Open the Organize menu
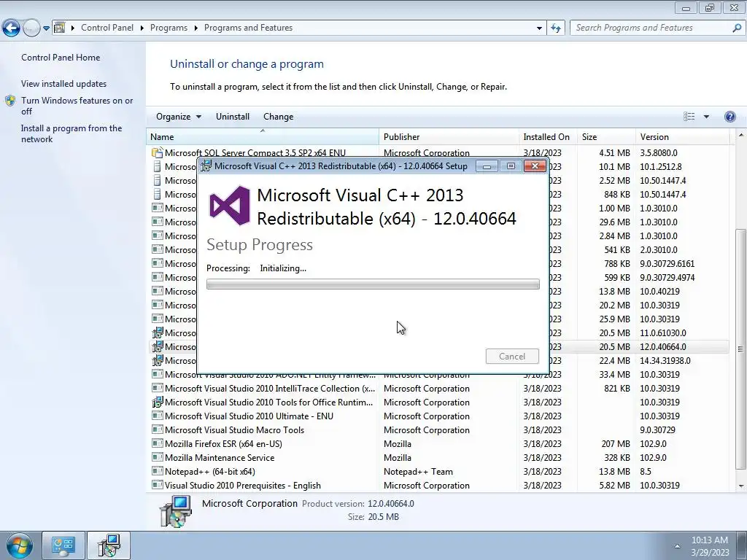 point(179,117)
